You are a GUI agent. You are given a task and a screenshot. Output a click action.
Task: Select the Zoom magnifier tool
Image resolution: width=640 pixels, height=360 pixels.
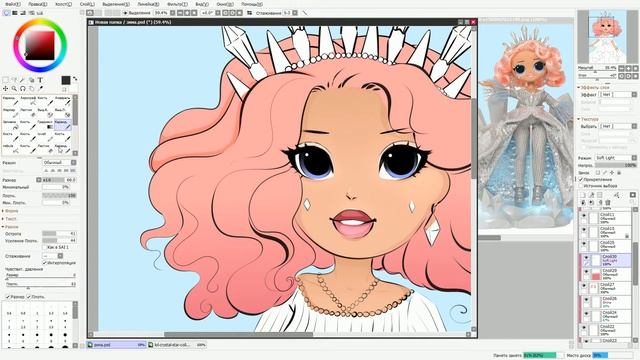(14, 88)
